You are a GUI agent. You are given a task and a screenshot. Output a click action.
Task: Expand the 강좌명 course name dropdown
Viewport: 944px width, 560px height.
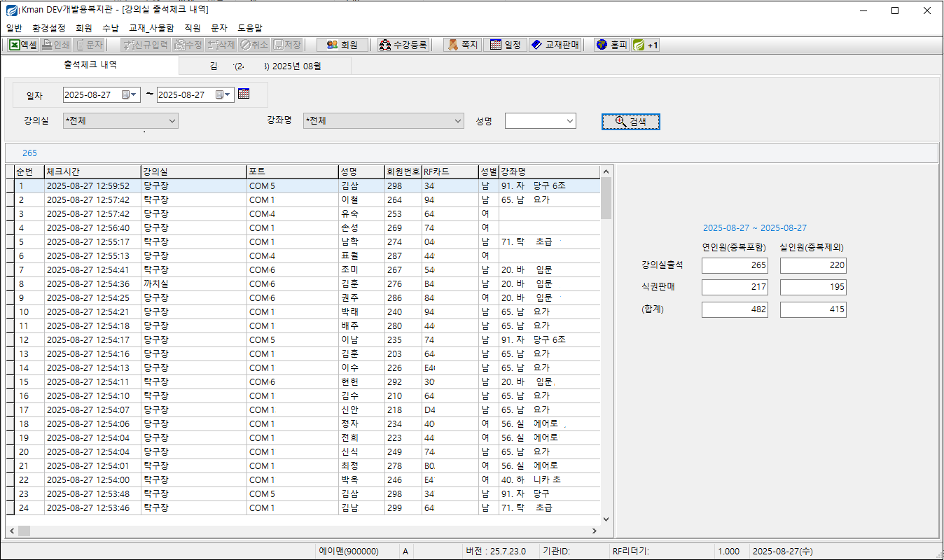458,121
